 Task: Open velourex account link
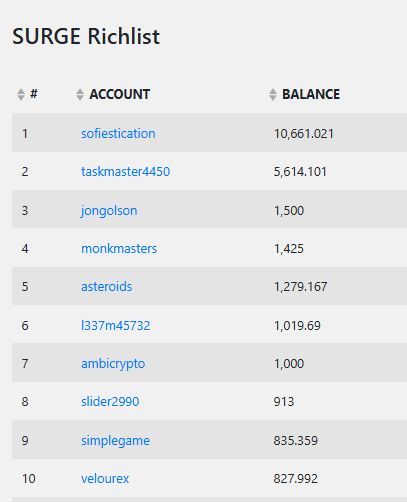pos(105,479)
